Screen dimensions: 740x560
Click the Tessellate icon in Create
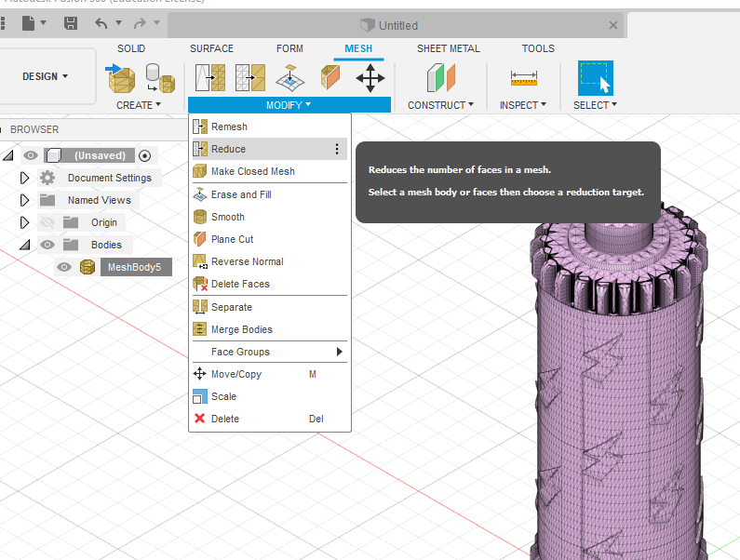click(x=160, y=78)
